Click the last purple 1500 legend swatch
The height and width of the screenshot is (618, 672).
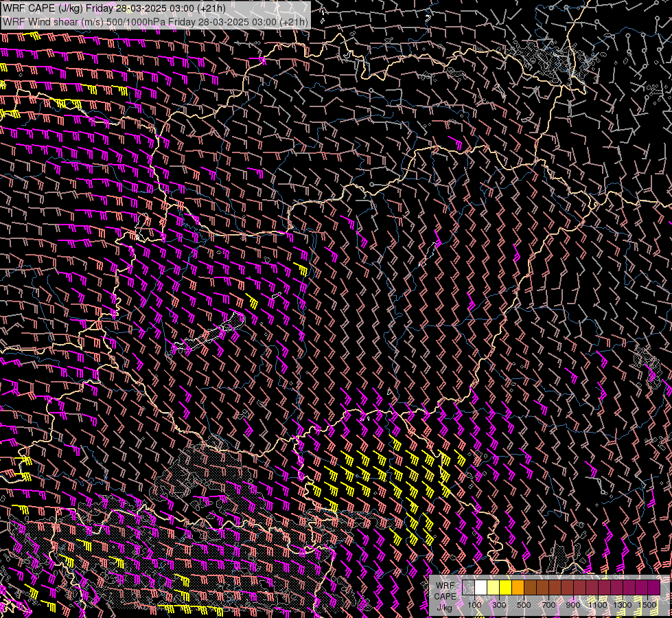click(x=654, y=587)
